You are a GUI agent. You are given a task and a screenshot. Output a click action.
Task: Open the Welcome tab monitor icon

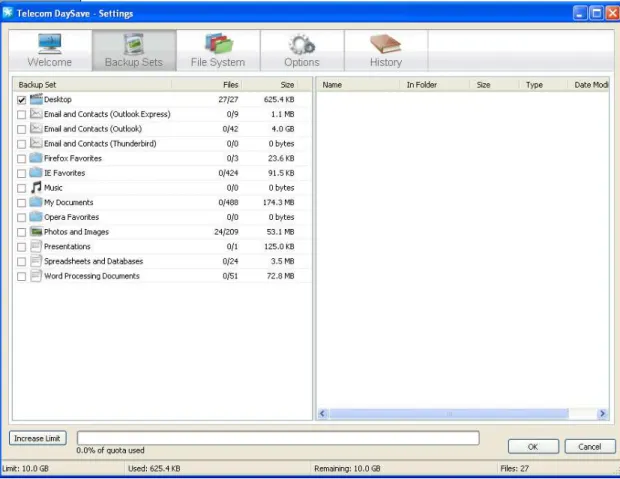pos(49,44)
